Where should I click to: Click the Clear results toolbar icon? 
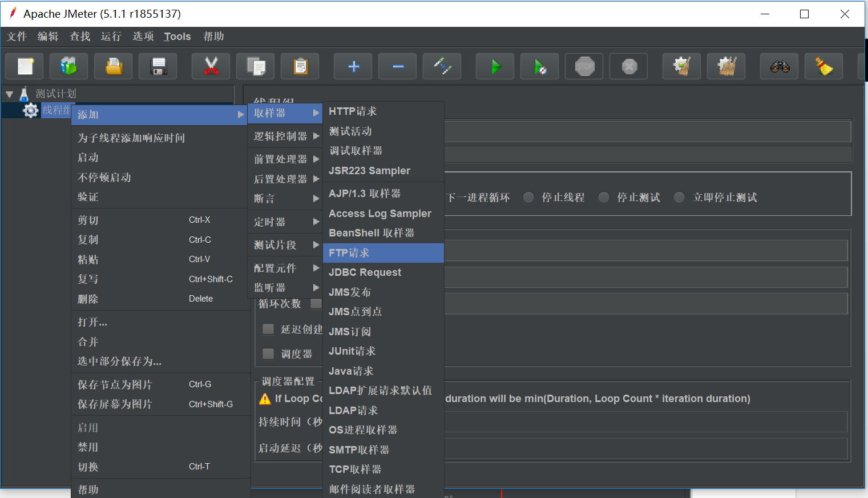pyautogui.click(x=681, y=67)
